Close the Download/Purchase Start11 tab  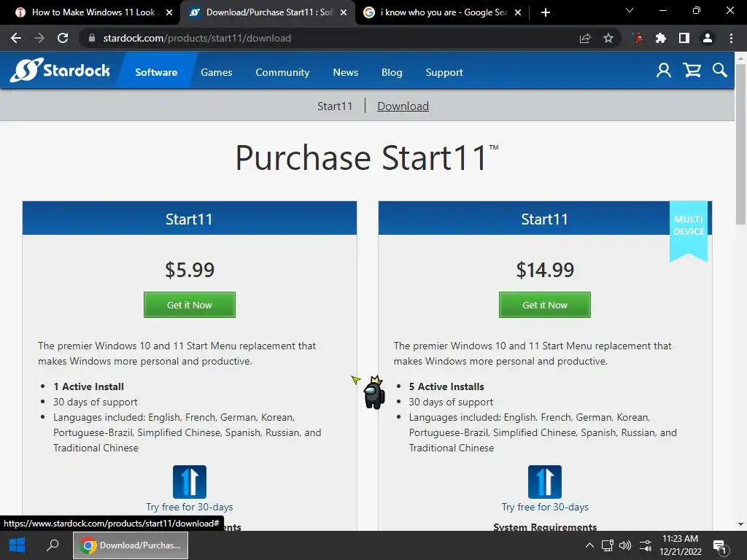pyautogui.click(x=344, y=12)
